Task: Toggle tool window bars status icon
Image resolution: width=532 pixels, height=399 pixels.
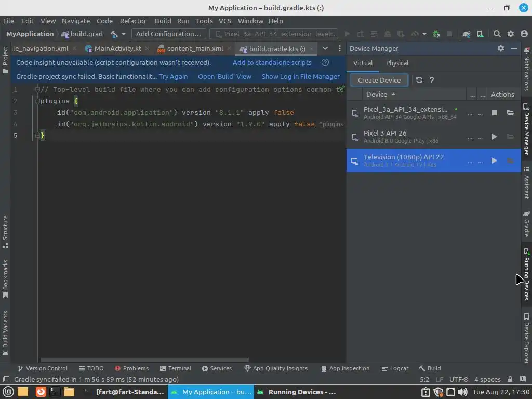Action: 6,379
